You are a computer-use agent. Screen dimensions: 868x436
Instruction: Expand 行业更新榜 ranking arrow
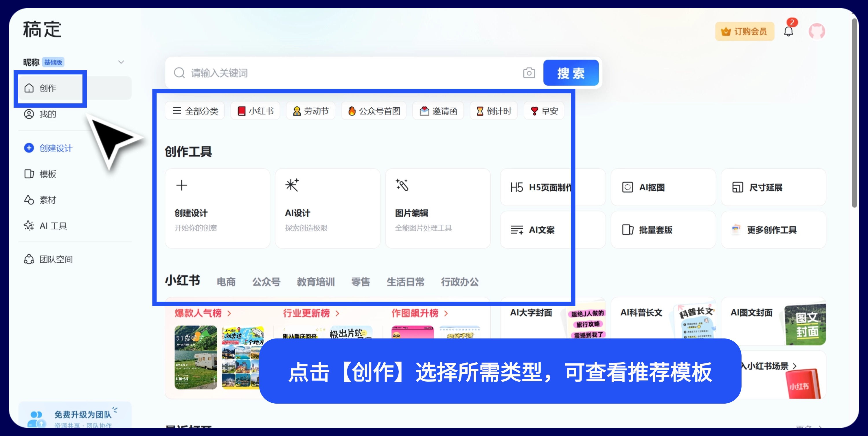(337, 313)
